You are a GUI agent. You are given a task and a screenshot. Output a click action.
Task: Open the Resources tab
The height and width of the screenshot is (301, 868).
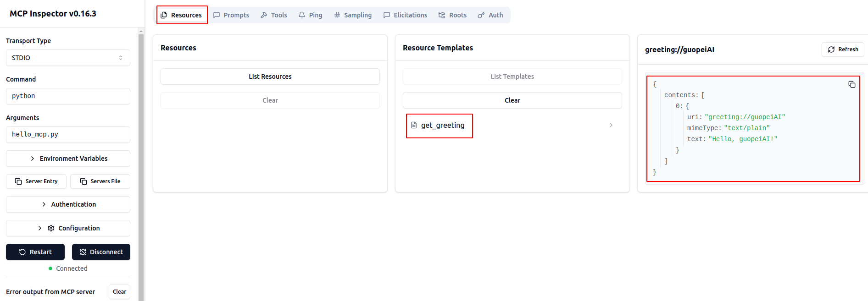pyautogui.click(x=182, y=15)
